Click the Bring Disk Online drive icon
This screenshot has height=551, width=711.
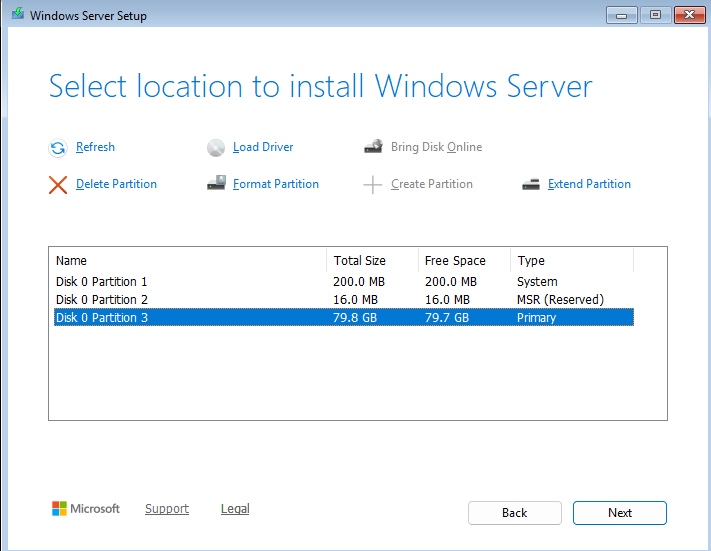[x=373, y=147]
